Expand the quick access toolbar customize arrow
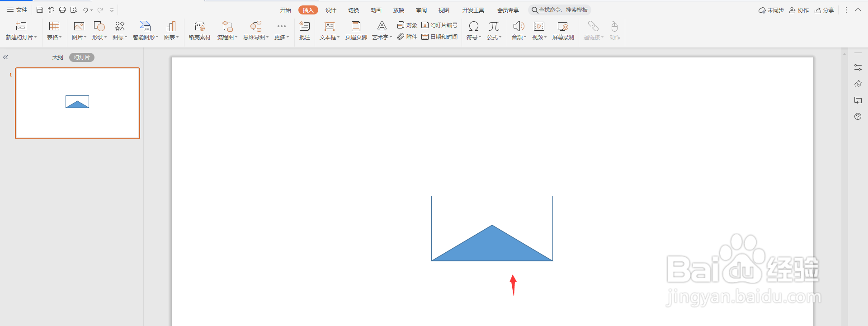Viewport: 868px width, 326px height. pos(112,10)
